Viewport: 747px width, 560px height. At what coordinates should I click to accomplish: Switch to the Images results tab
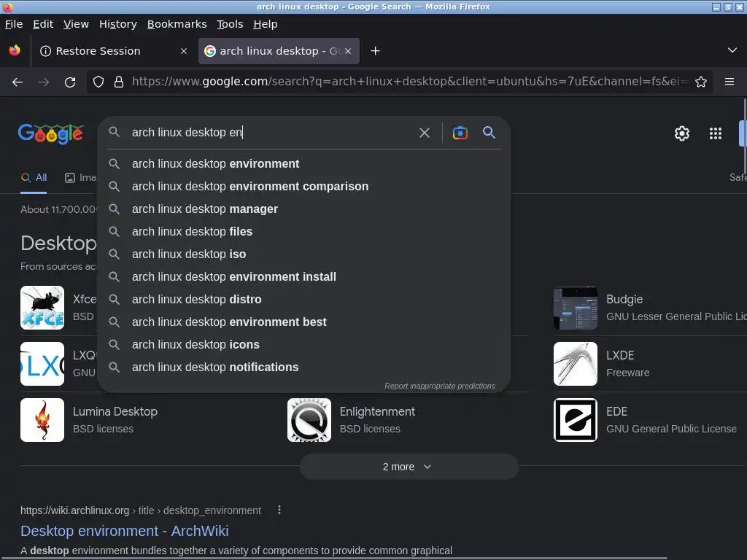point(81,178)
